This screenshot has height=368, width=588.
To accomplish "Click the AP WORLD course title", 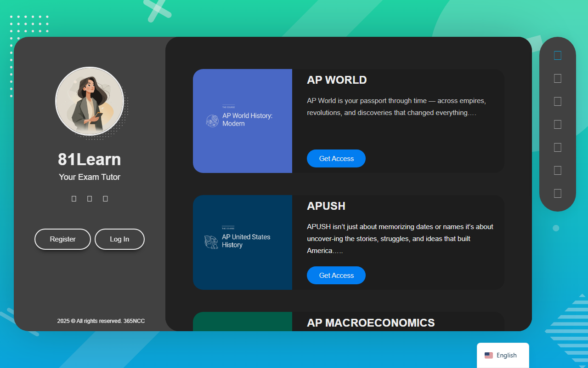I will 337,80.
